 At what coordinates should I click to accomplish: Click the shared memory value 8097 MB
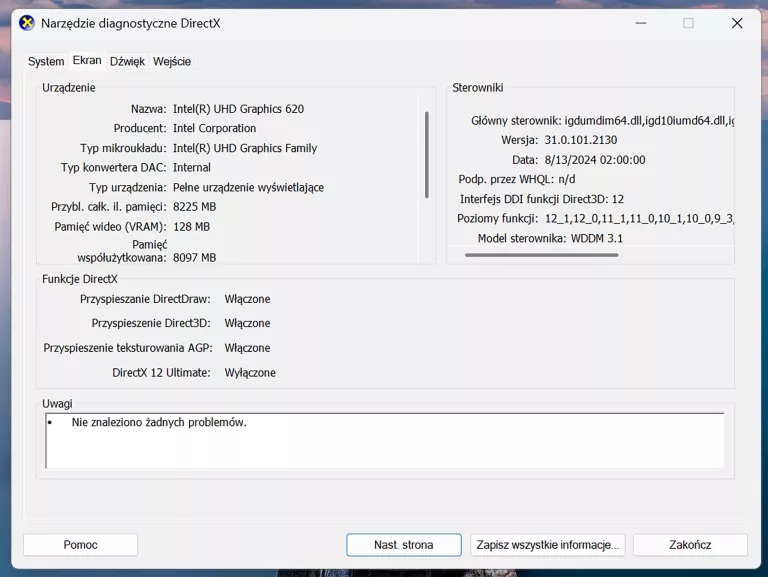[x=194, y=258]
